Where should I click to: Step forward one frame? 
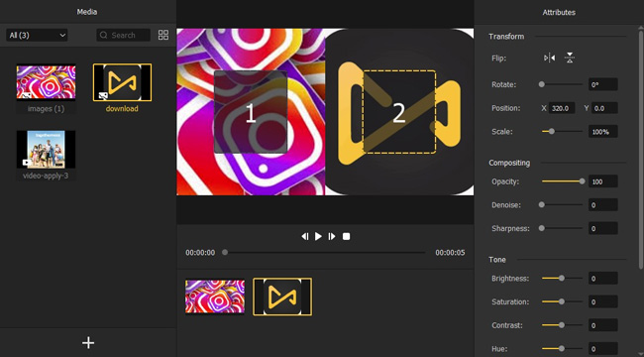332,236
